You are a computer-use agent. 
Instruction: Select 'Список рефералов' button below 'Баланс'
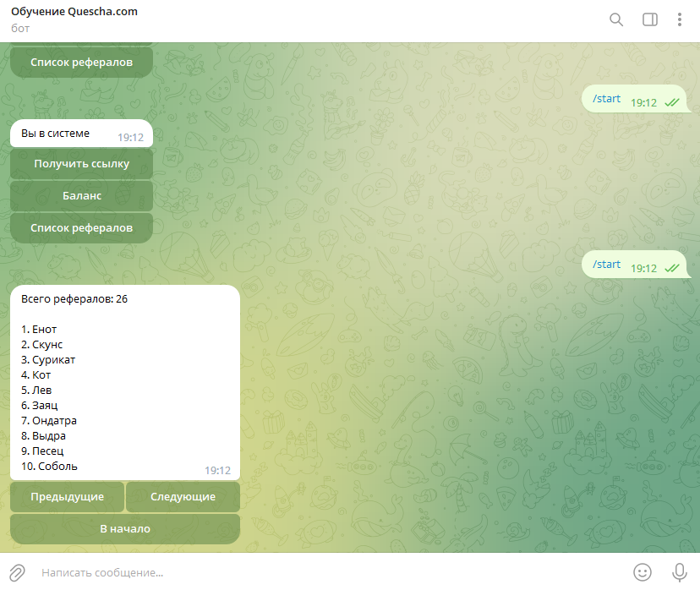[x=82, y=228]
